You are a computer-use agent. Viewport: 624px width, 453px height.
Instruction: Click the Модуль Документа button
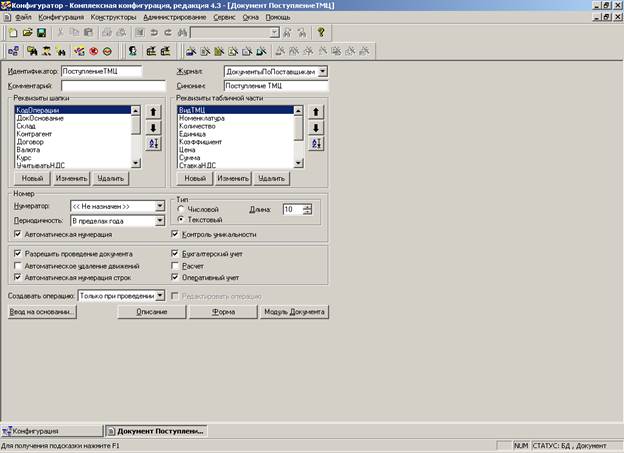pyautogui.click(x=293, y=311)
